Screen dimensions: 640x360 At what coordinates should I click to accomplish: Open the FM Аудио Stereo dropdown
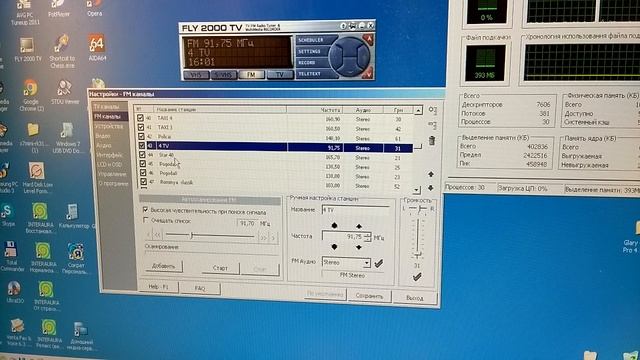click(x=367, y=263)
